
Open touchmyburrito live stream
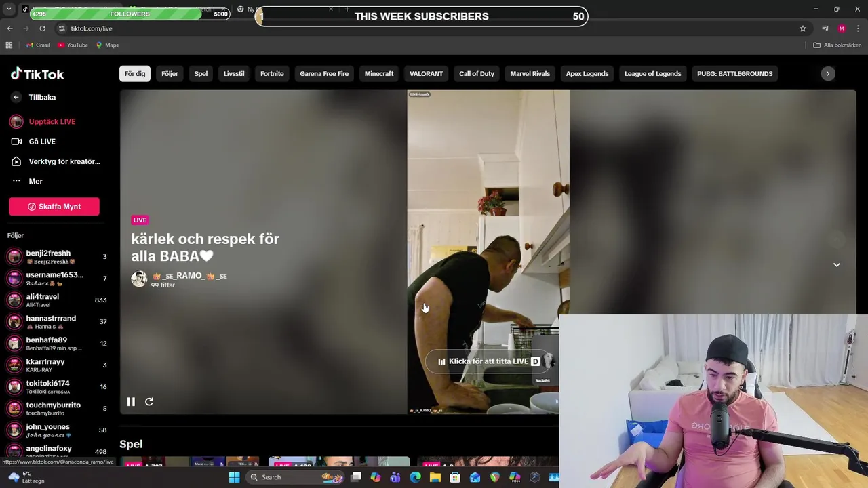(58, 409)
